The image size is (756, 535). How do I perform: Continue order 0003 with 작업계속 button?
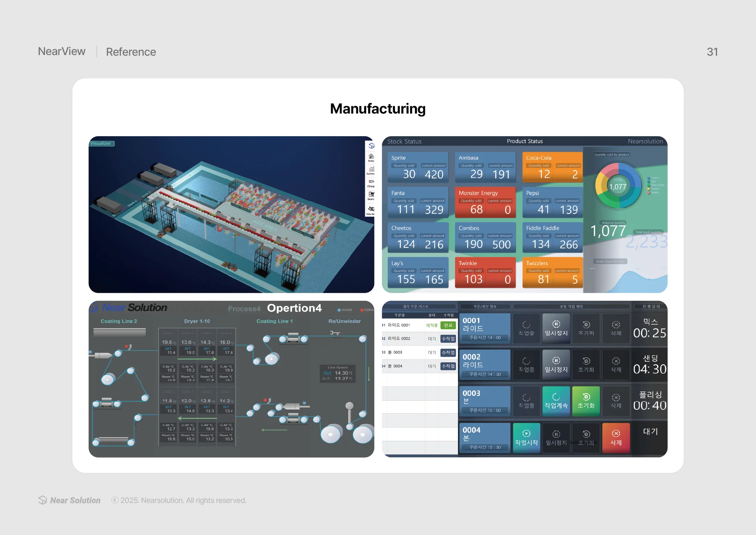click(556, 401)
